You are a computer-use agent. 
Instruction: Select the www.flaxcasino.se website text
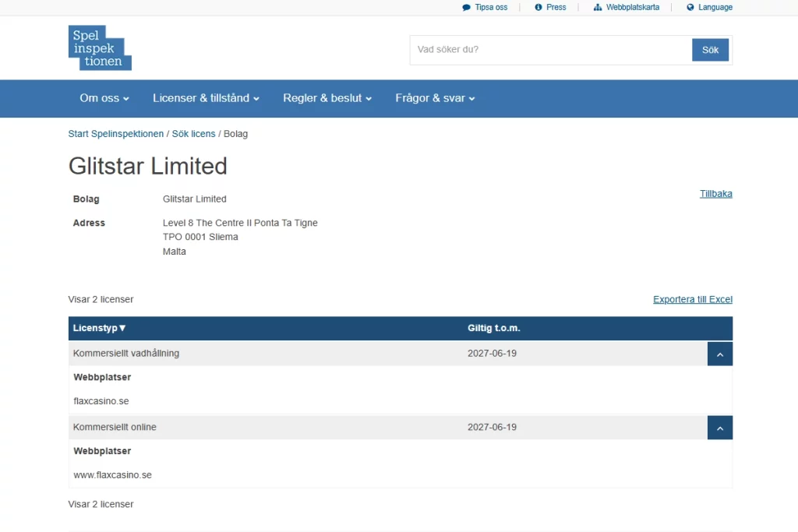point(112,475)
